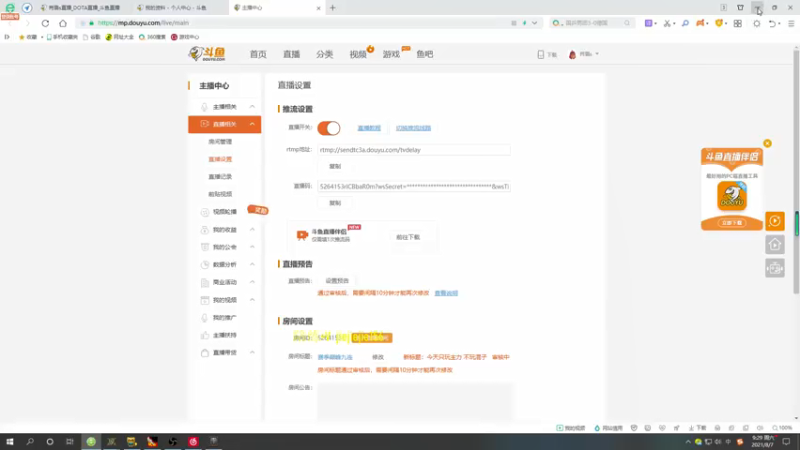Open the 360搜索 bookmark
Image resolution: width=800 pixels, height=450 pixels.
tap(152, 37)
